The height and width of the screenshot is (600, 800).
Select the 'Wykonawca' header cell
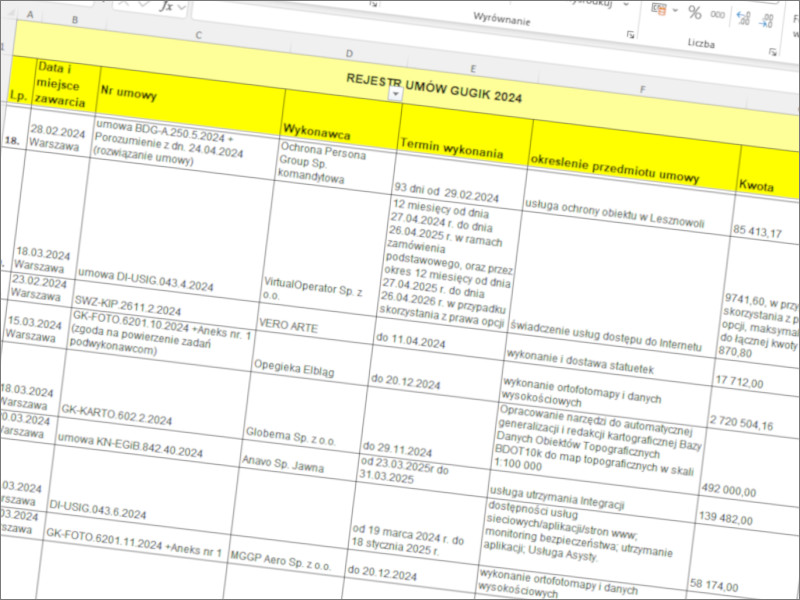pyautogui.click(x=341, y=120)
